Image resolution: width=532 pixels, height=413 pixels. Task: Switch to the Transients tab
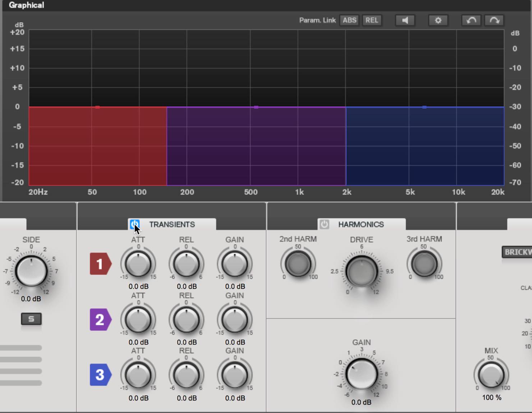tap(172, 224)
